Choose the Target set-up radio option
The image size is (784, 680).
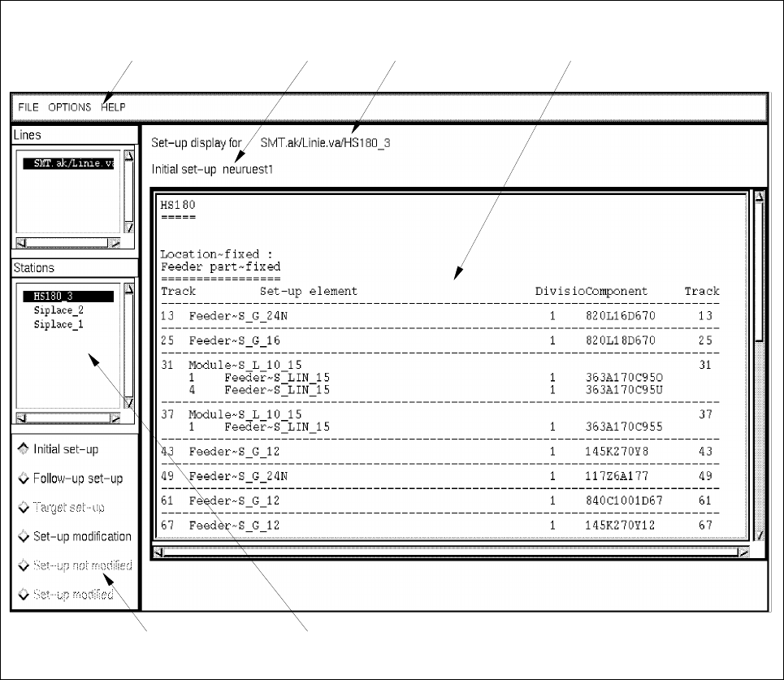coord(62,507)
